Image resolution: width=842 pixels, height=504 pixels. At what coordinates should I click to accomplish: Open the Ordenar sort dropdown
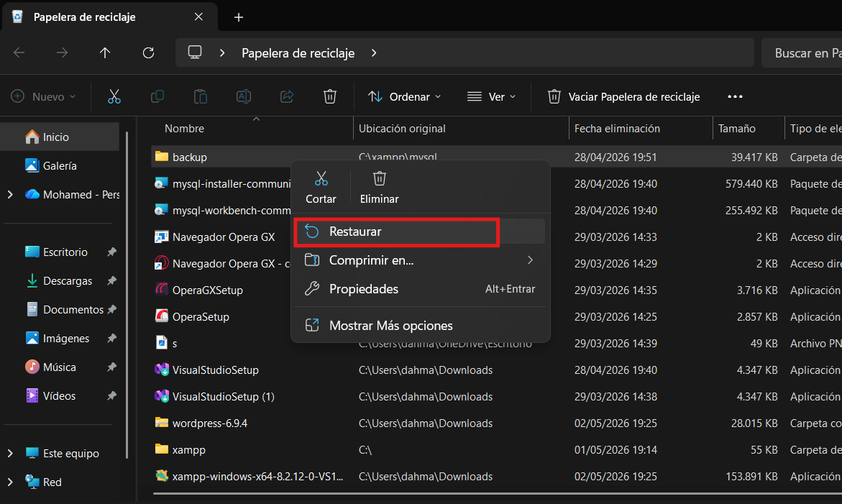click(404, 96)
